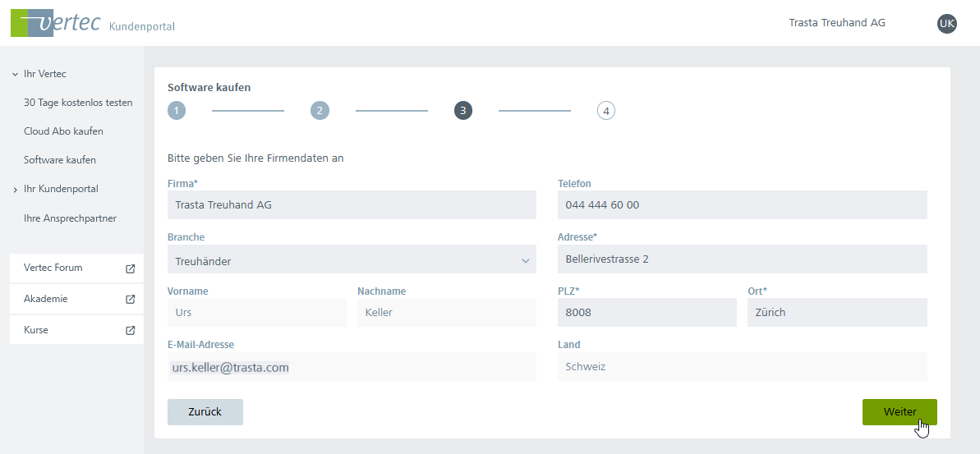The image size is (980, 454).
Task: Click the PLZ field
Action: click(x=646, y=313)
